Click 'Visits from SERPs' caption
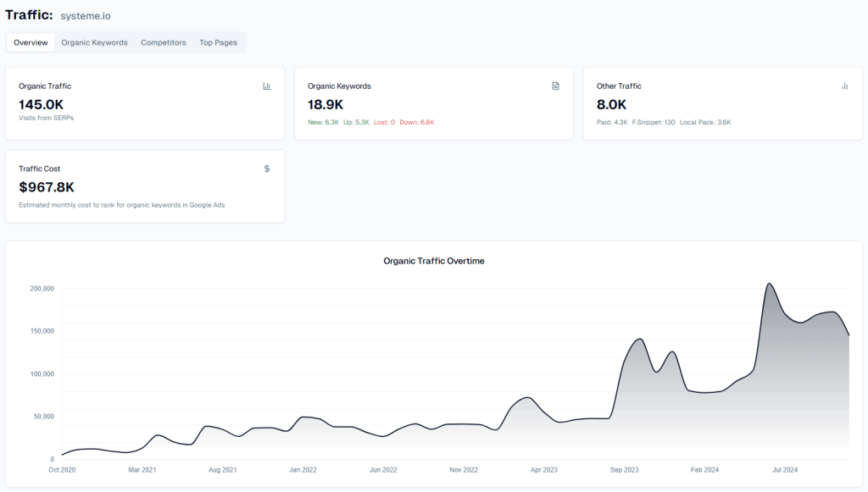 (46, 118)
